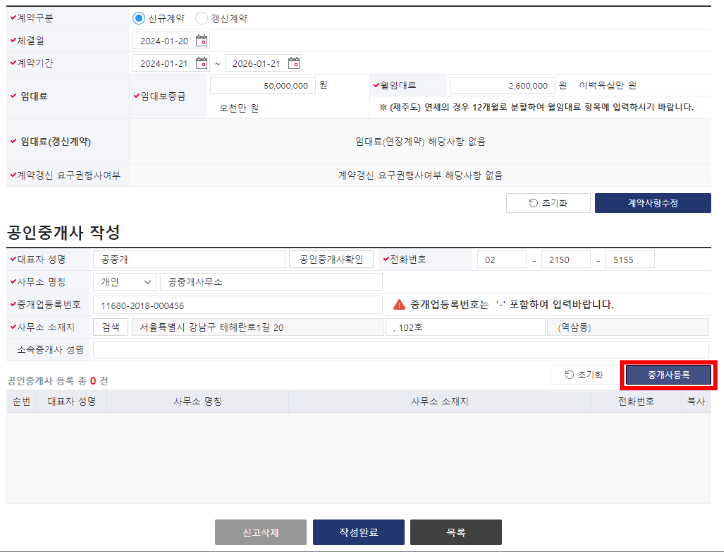Click the 순번 column header
This screenshot has width=724, height=552.
click(x=21, y=401)
